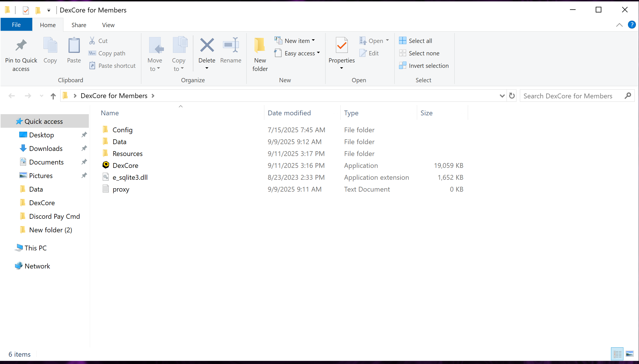This screenshot has height=364, width=639.
Task: Open the View ribbon tab
Action: tap(108, 25)
